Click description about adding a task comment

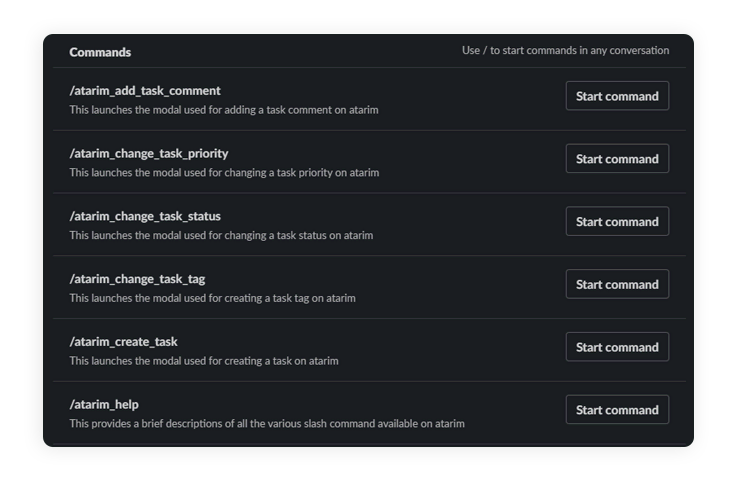click(224, 110)
